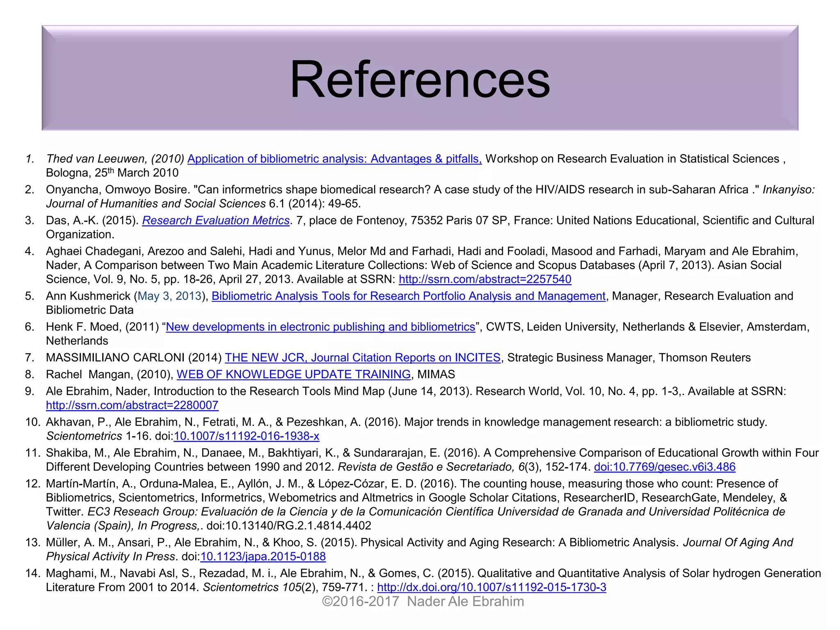Click 'Maghami, M., Navabi Asl, S.' reference text
Screen dimensions: 840x630
[x=121, y=573]
